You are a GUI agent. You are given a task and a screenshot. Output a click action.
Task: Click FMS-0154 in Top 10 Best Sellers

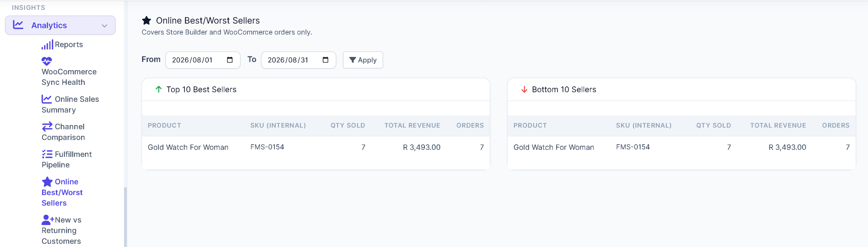click(267, 147)
